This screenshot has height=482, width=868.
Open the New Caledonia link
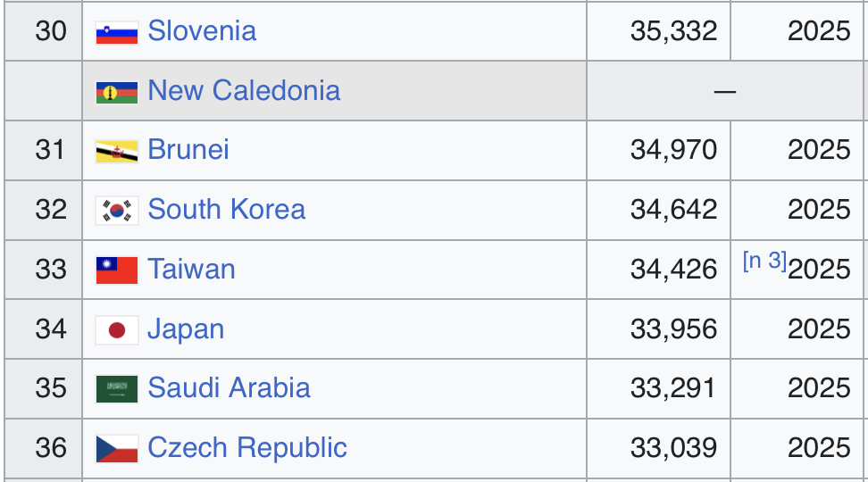(244, 90)
